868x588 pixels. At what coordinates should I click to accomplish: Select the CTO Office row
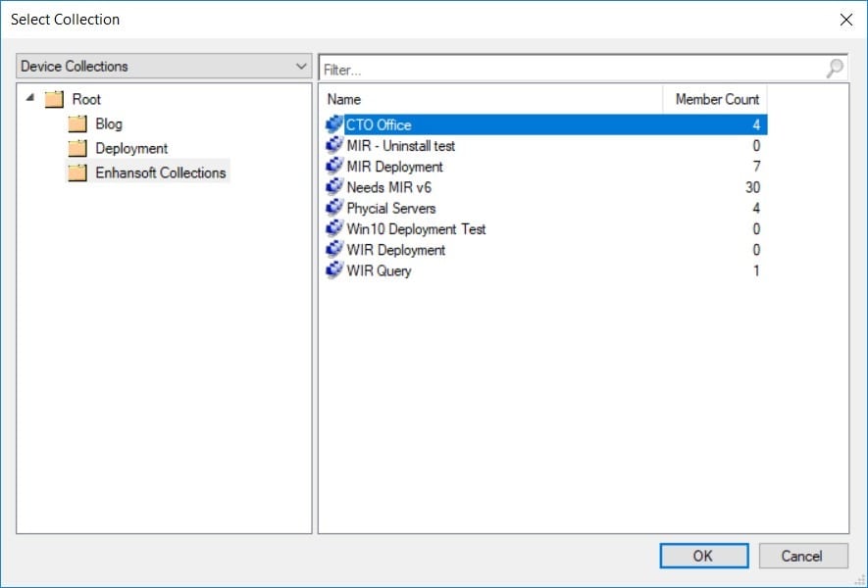(546, 124)
